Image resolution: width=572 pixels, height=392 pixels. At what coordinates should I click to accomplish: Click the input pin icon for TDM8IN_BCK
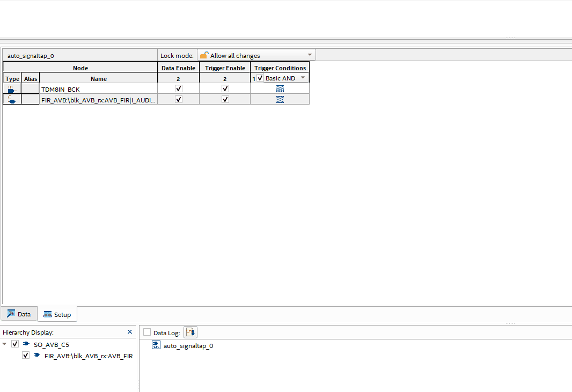tap(12, 88)
